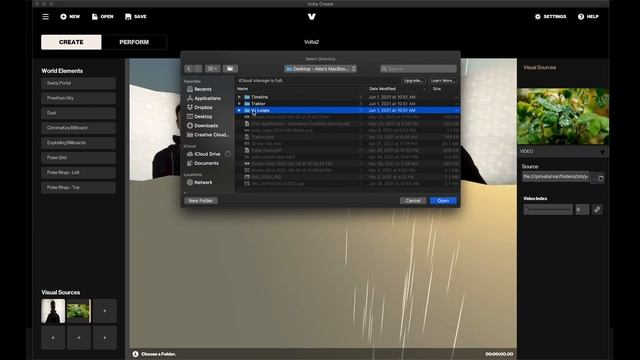Select the Swirly Portal world element
The image size is (640, 360).
[78, 83]
